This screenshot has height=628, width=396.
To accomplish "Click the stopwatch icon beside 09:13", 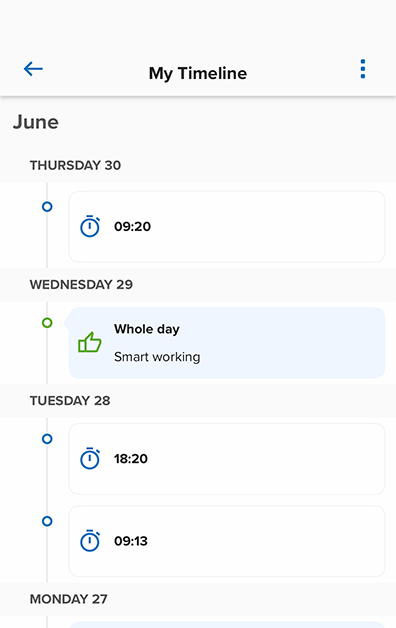I will [90, 541].
